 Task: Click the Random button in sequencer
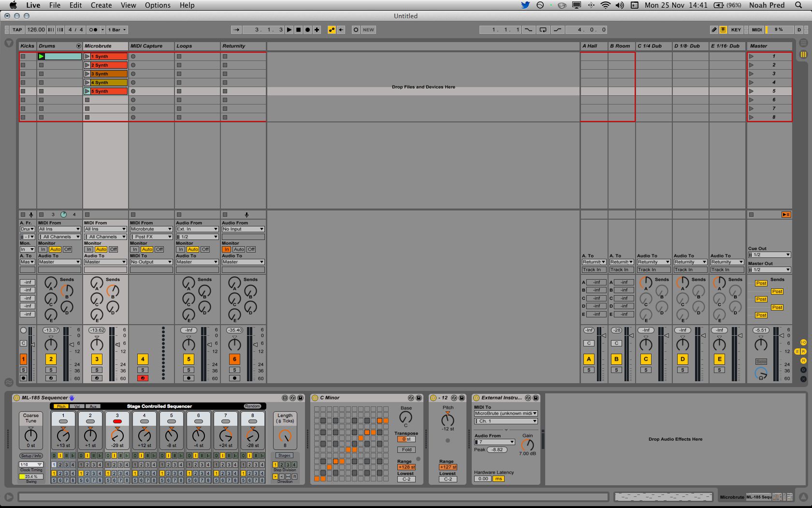tap(253, 406)
